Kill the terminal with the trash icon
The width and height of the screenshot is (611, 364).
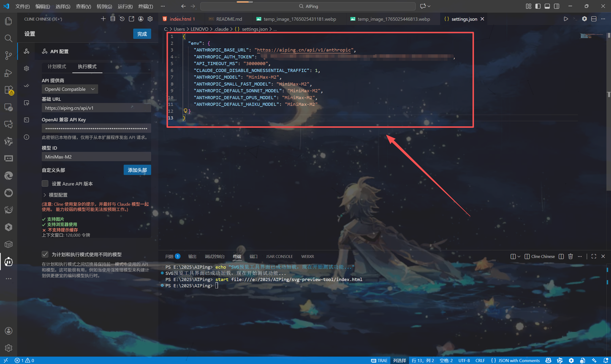(x=570, y=256)
